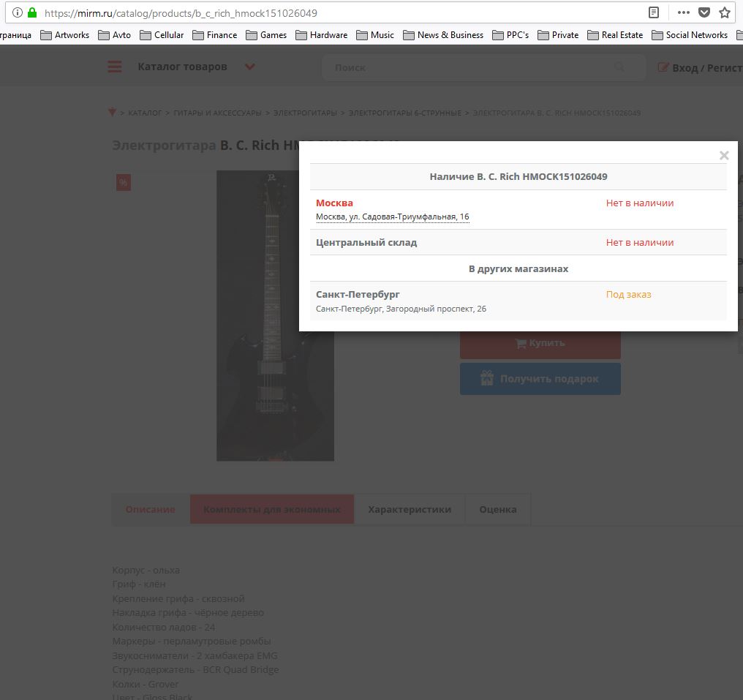
Task: Open page actions three-dots menu
Action: (x=683, y=12)
